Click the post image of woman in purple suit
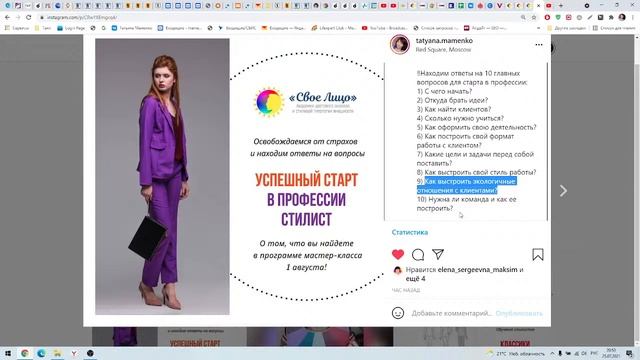Image resolution: width=640 pixels, height=360 pixels. (162, 176)
